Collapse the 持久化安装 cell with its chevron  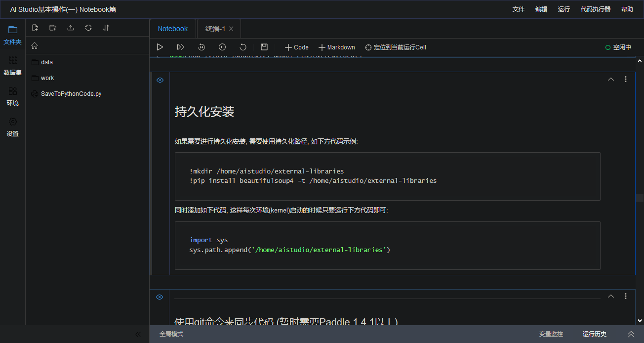(x=611, y=79)
